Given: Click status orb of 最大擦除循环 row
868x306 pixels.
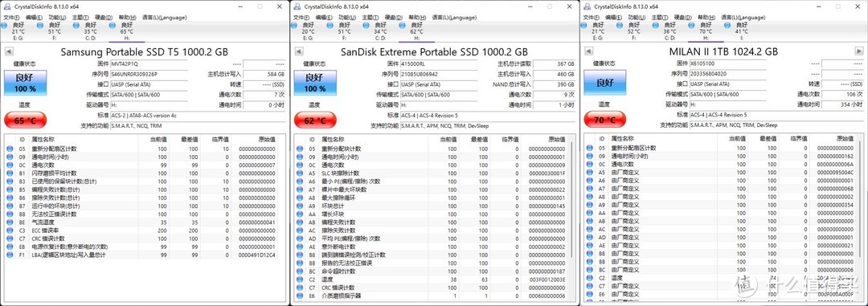Looking at the screenshot, I should pyautogui.click(x=300, y=198).
